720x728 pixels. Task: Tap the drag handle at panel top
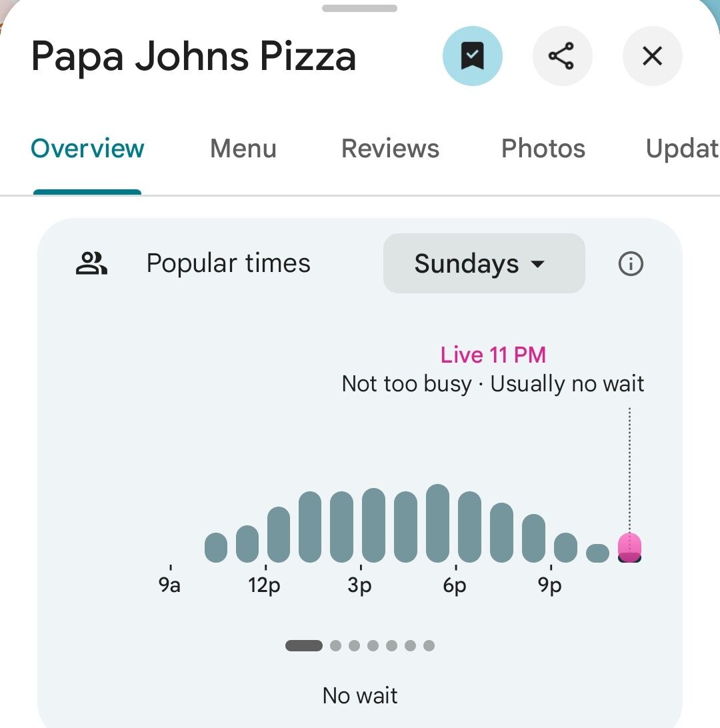(360, 9)
